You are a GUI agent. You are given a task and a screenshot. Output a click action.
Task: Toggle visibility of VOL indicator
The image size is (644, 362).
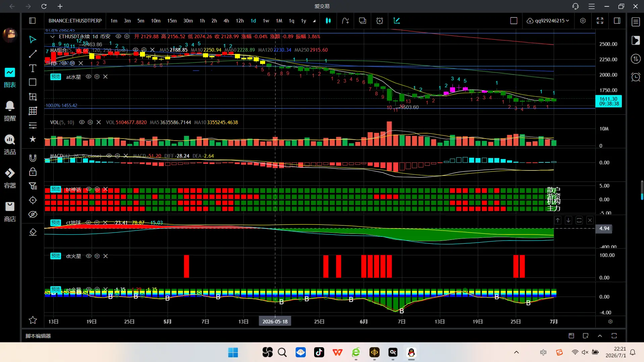(82, 122)
